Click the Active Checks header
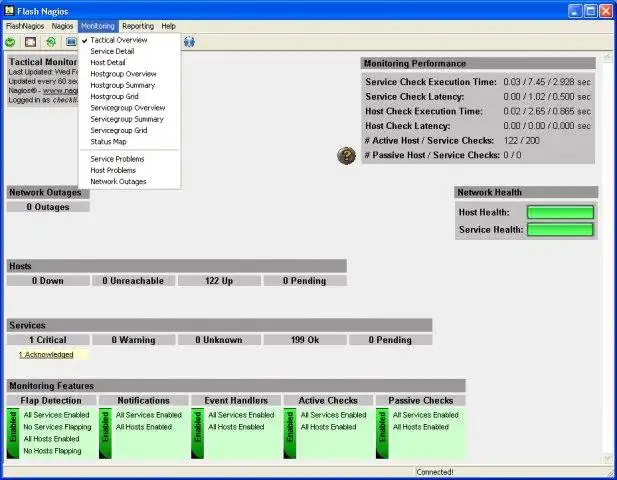This screenshot has height=480, width=617. tap(328, 401)
